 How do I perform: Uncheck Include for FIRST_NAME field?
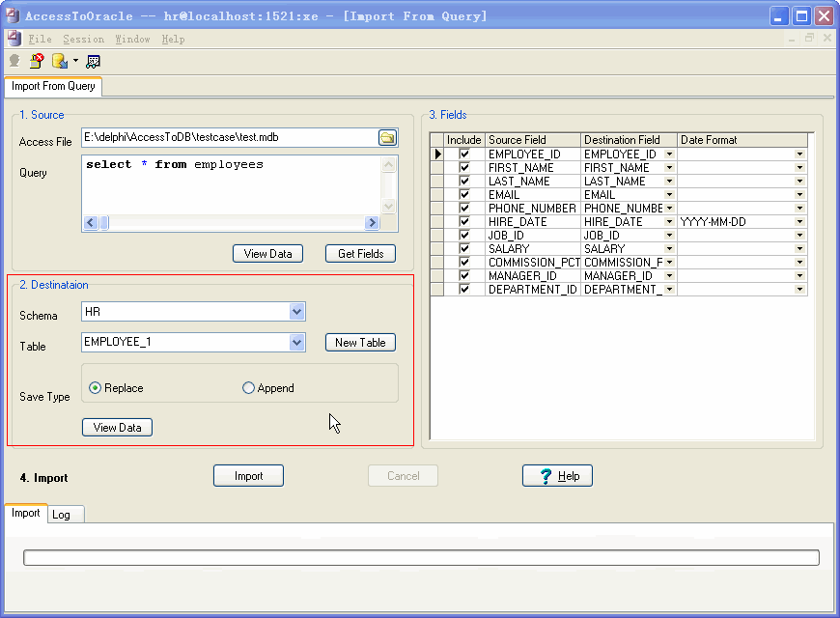pos(464,167)
